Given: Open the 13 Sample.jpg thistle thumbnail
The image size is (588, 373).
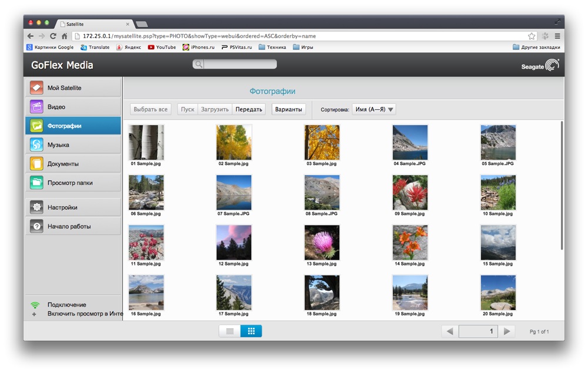Looking at the screenshot, I should 322,243.
